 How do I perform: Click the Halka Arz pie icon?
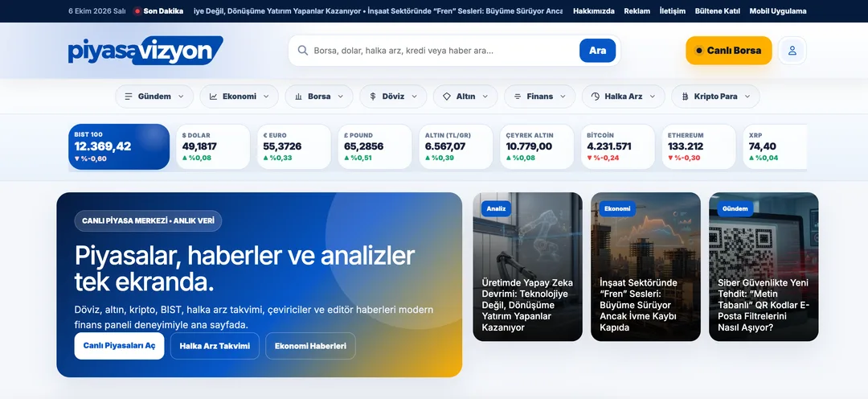(595, 97)
